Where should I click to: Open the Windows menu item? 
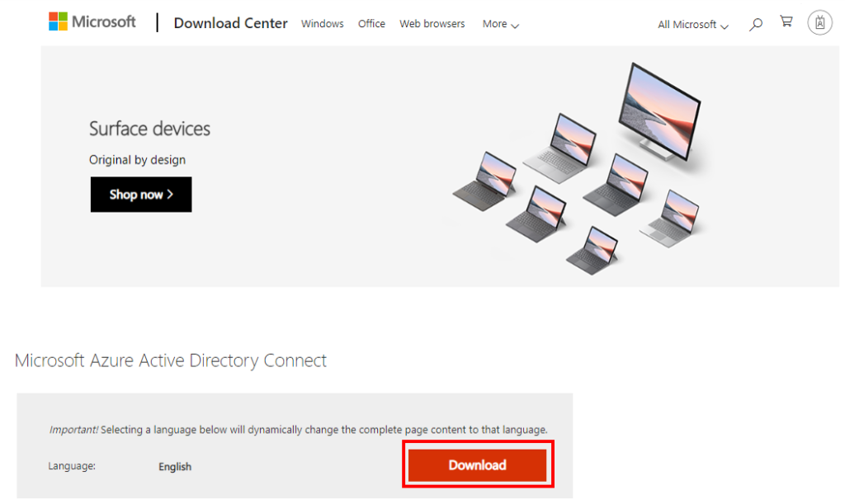coord(323,24)
